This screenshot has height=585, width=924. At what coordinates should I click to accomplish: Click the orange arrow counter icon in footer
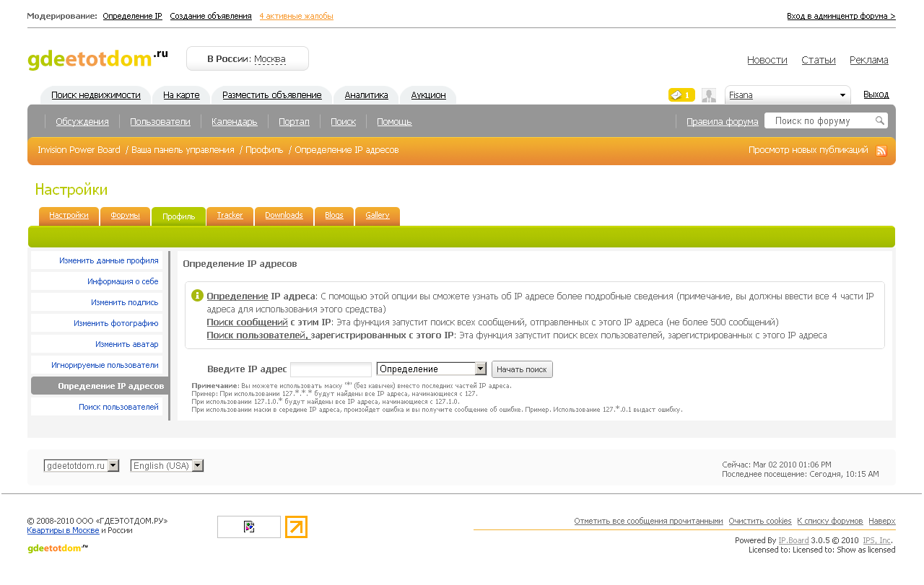click(296, 527)
